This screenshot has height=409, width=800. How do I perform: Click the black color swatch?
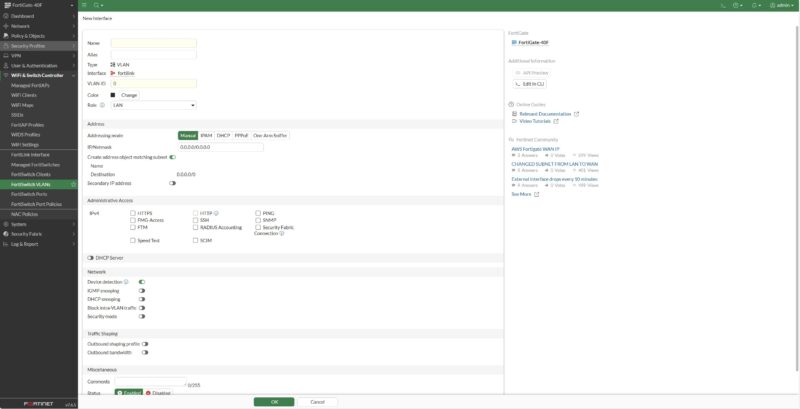(113, 95)
